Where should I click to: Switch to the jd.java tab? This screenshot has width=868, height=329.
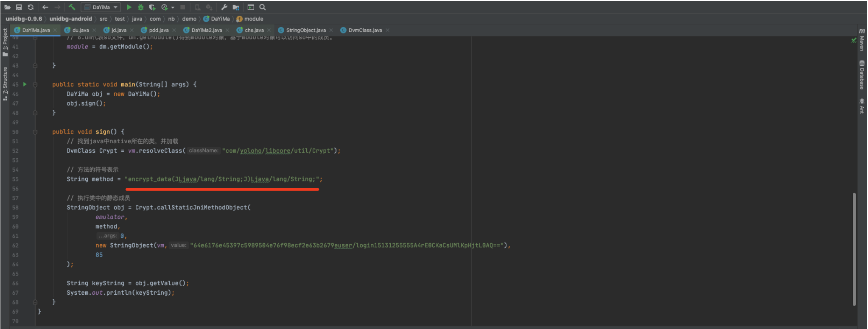coord(119,30)
